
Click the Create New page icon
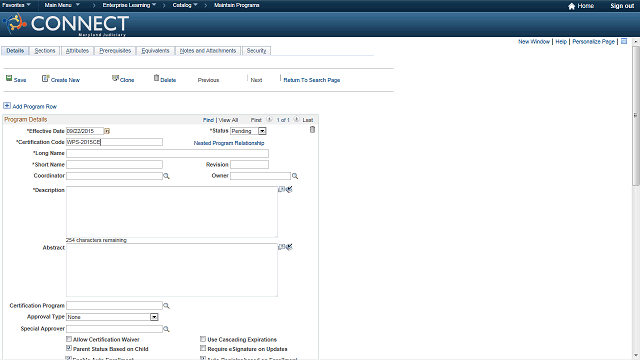[45, 78]
